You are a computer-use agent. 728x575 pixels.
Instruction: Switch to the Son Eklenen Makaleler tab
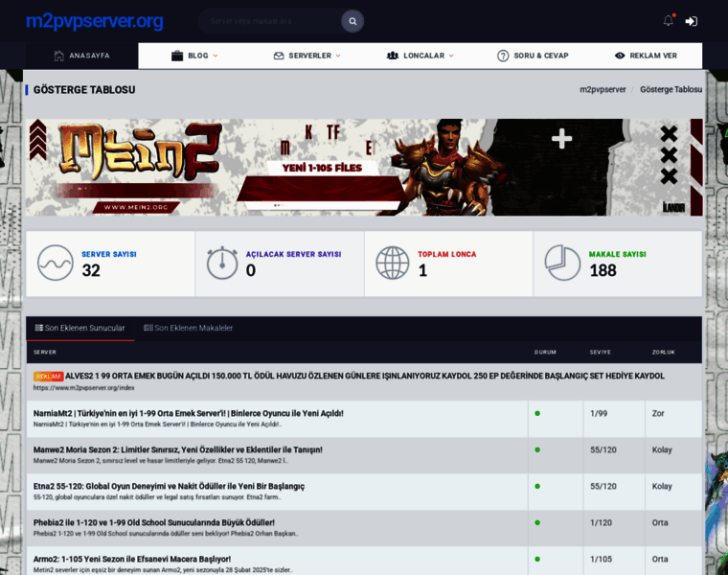(188, 328)
